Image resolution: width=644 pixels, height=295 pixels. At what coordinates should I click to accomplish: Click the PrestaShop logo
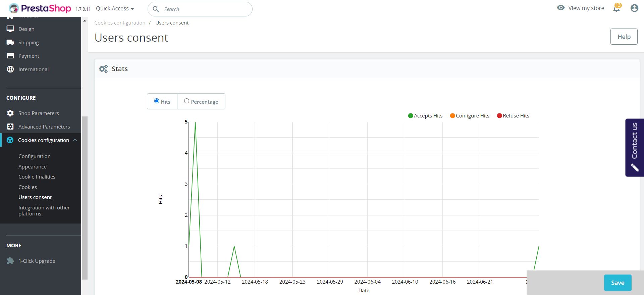coord(40,8)
